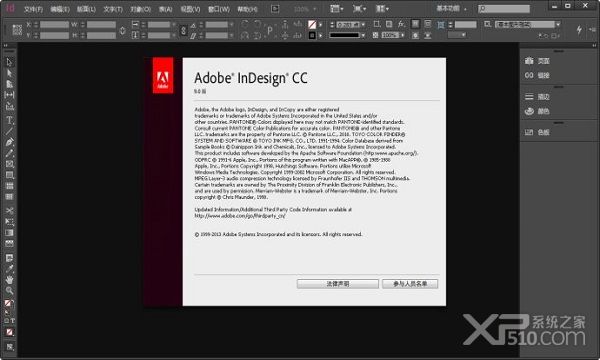Click the fill color swatch in control bar
This screenshot has height=360, width=600.
click(x=312, y=24)
